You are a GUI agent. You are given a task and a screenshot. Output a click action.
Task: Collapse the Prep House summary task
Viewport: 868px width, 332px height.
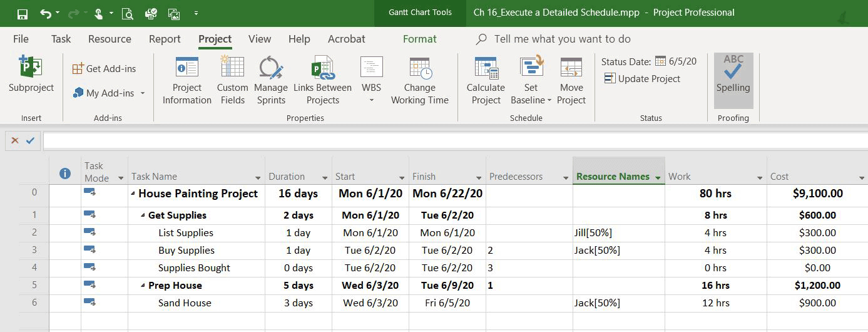click(142, 286)
